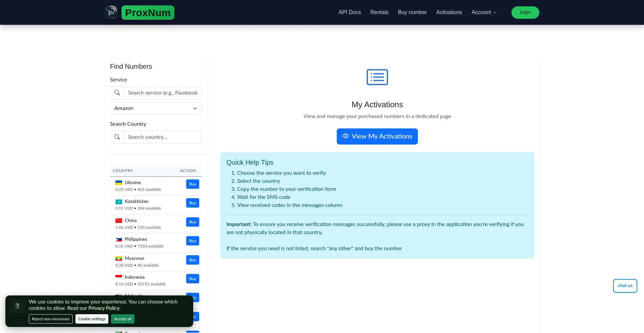Accept all cookies
Image resolution: width=644 pixels, height=333 pixels.
(123, 319)
